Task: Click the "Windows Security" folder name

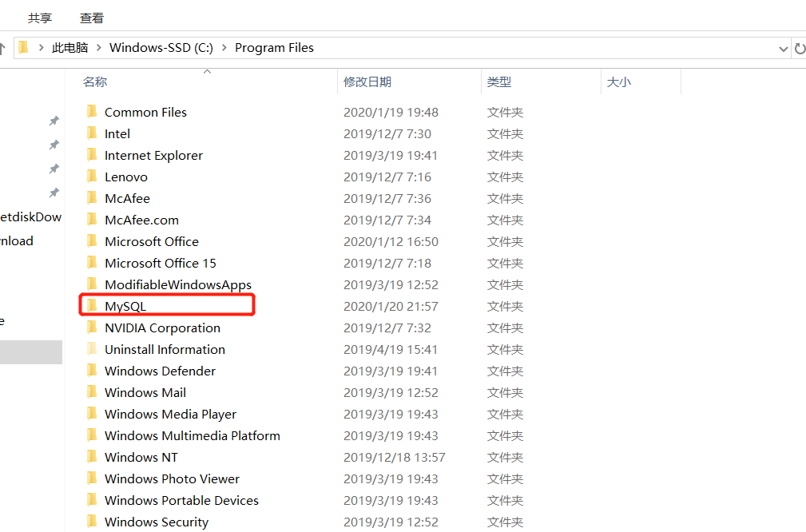Action: pos(157,522)
